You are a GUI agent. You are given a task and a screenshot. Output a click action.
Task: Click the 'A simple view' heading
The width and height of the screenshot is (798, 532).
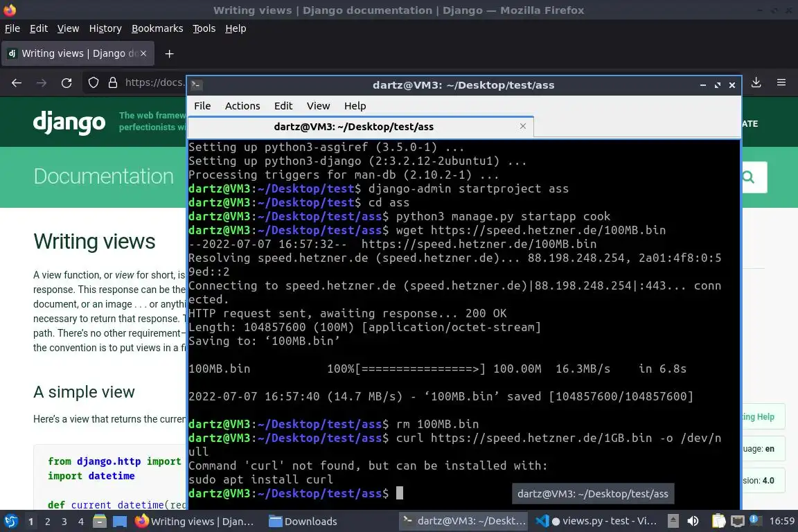point(84,392)
